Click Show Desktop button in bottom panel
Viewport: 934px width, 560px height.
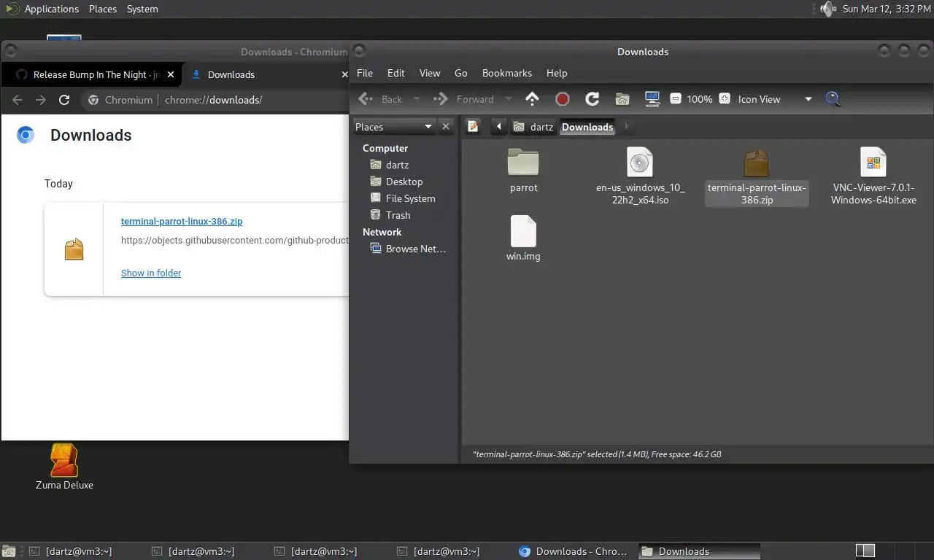click(9, 551)
